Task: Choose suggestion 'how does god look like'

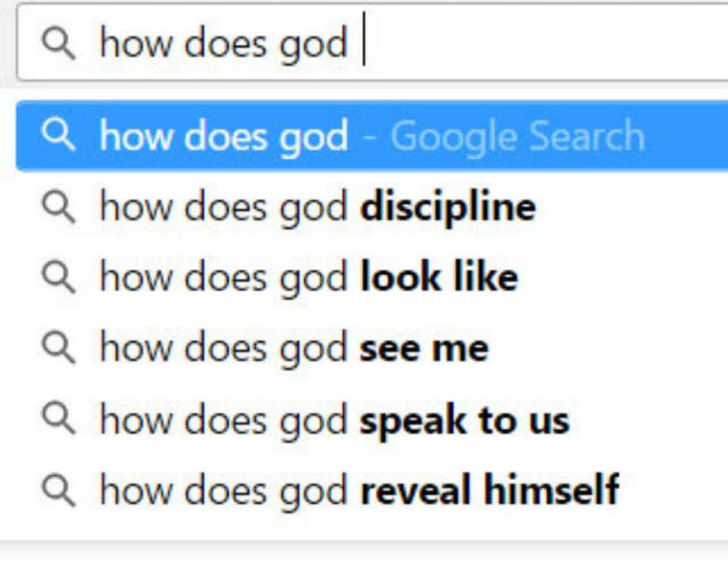Action: [x=372, y=277]
